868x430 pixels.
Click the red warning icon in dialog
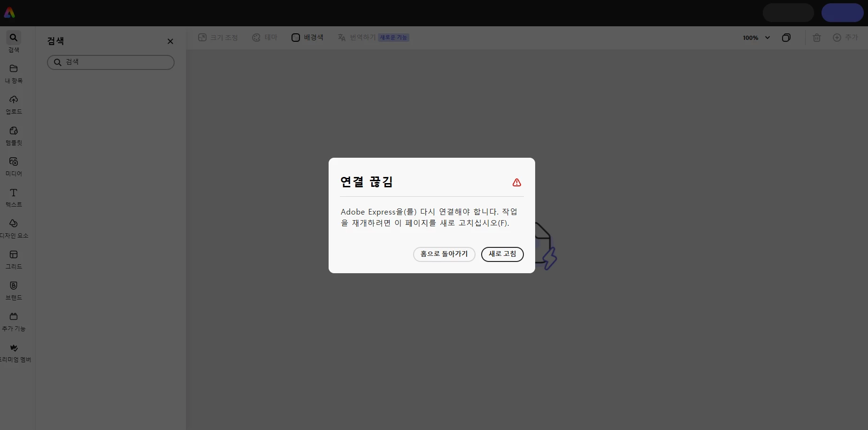point(517,183)
